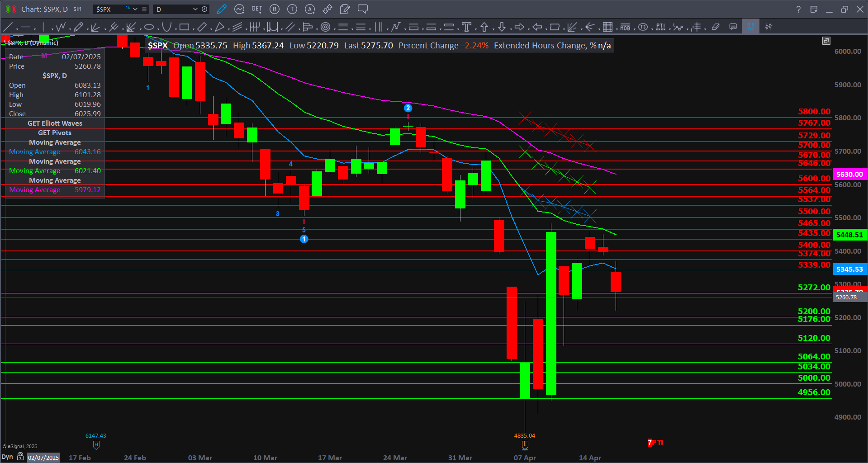
Task: Select the MOB study tool
Action: [625, 27]
